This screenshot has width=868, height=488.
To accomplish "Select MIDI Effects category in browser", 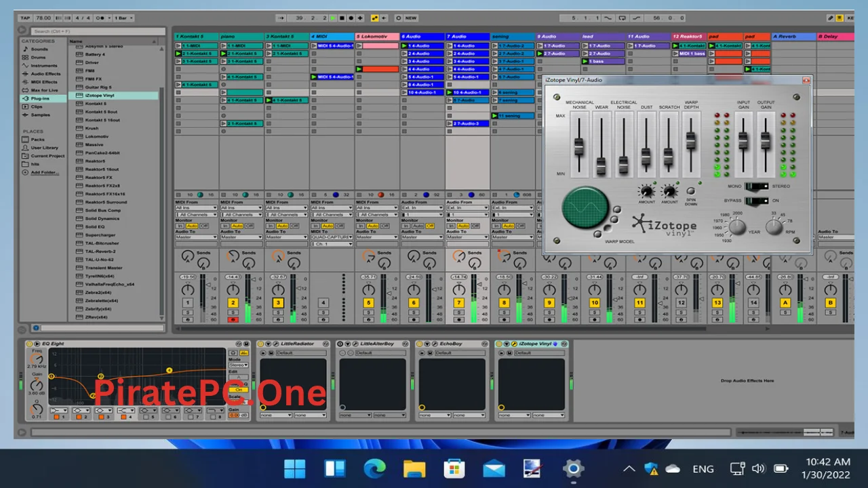I will (44, 82).
